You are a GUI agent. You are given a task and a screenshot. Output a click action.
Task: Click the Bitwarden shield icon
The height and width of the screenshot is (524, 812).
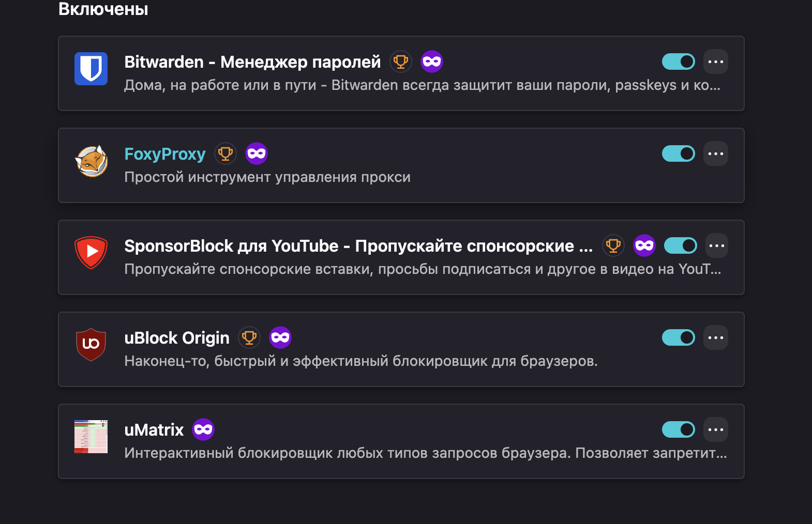(91, 69)
